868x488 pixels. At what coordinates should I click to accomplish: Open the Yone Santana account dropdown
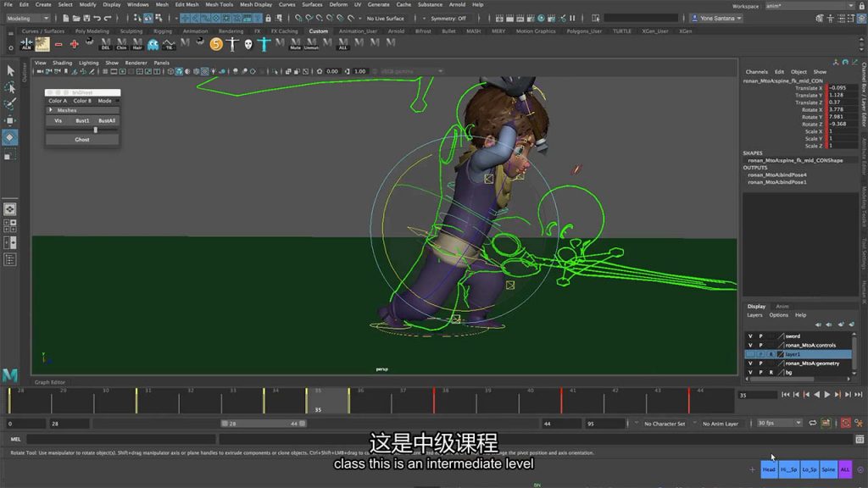[x=716, y=19]
